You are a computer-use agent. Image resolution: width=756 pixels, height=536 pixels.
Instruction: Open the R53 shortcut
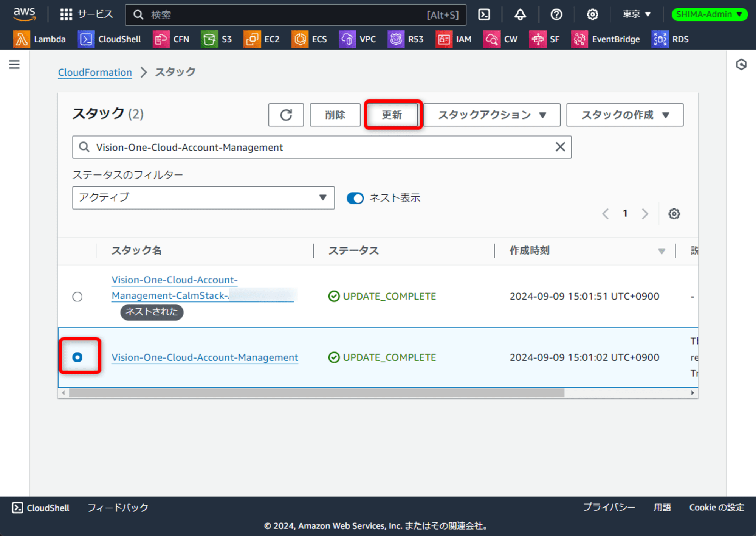point(406,39)
